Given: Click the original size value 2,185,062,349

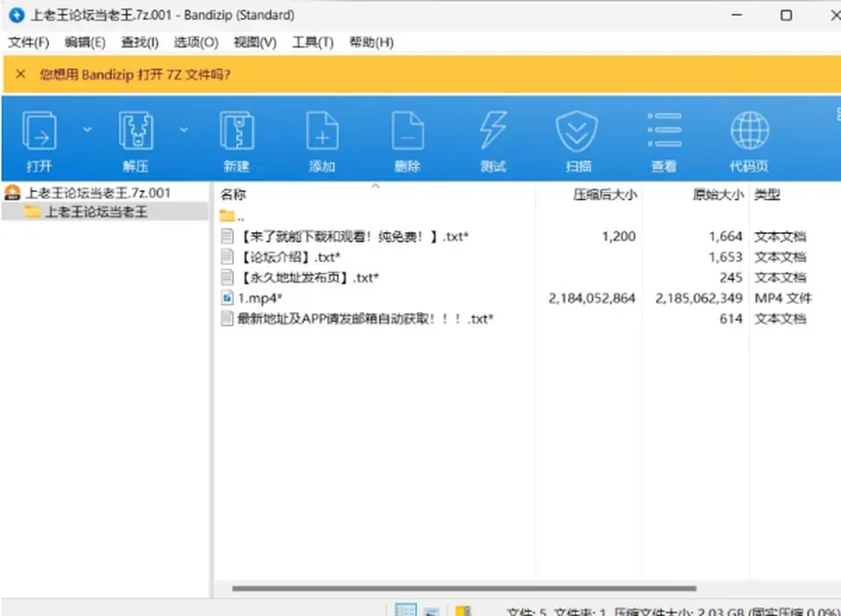Looking at the screenshot, I should click(x=699, y=298).
